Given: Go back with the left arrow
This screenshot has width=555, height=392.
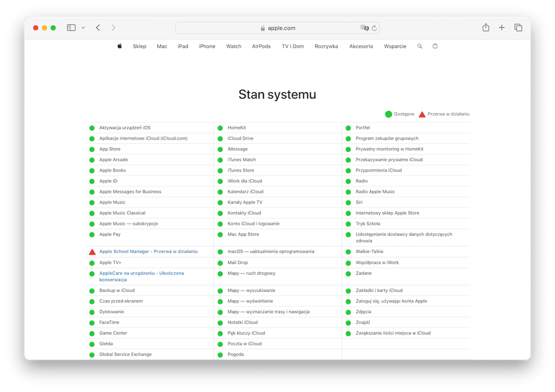Looking at the screenshot, I should pos(98,28).
